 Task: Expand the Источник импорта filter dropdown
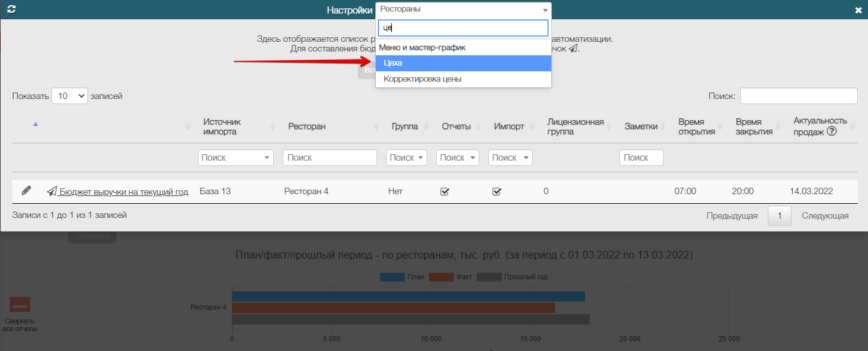click(x=236, y=157)
